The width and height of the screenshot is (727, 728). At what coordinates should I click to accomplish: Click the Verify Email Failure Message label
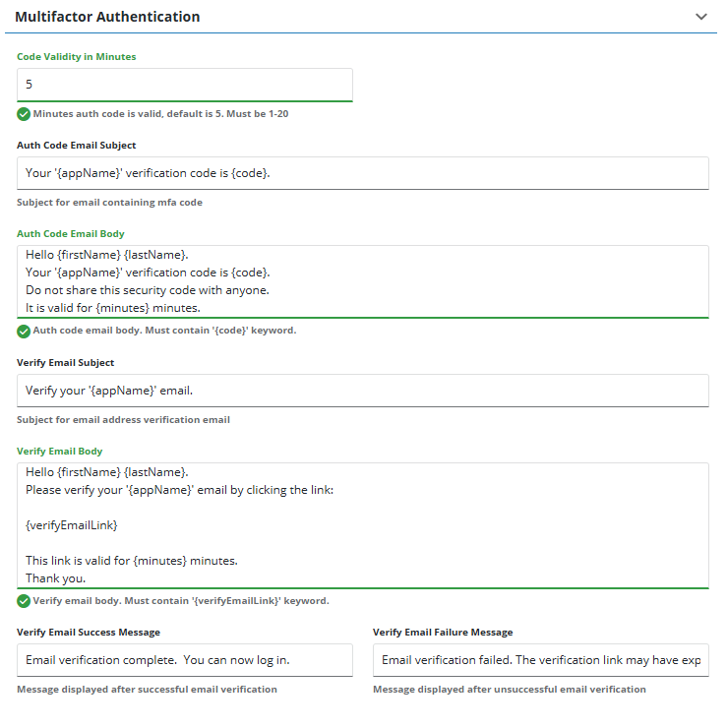tap(443, 633)
